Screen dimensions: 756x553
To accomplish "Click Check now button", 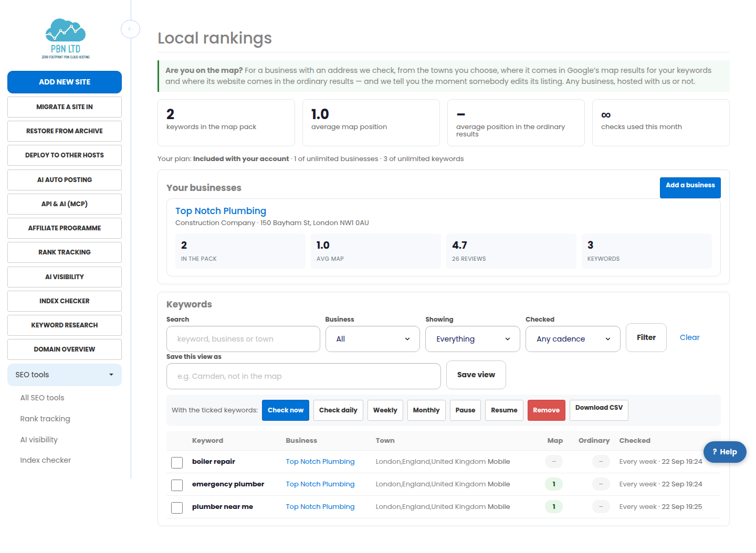I will coord(286,410).
